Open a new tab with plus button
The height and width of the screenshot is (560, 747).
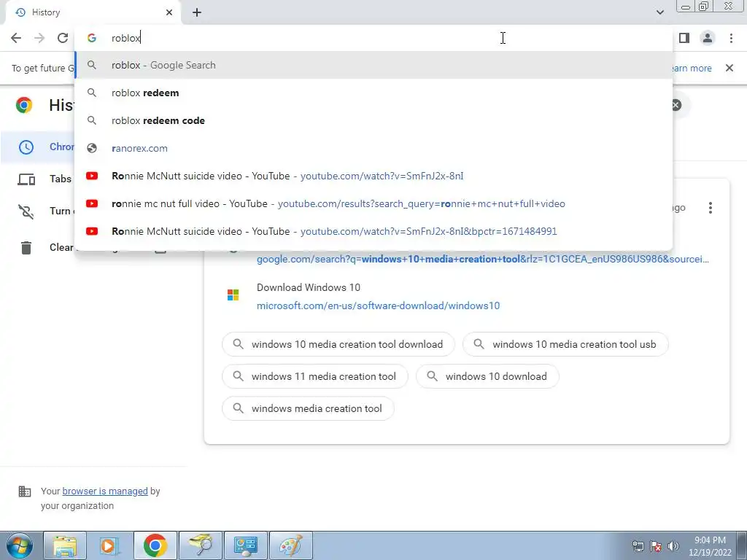click(x=197, y=12)
